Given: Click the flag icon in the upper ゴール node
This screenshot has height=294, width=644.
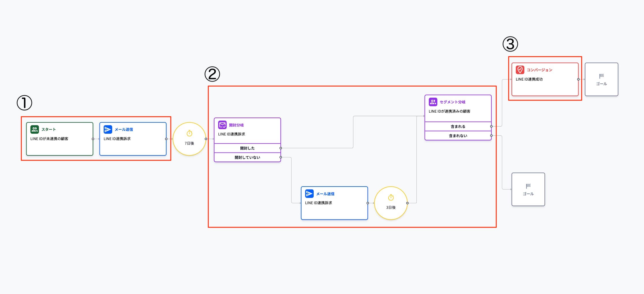Looking at the screenshot, I should pos(601,76).
